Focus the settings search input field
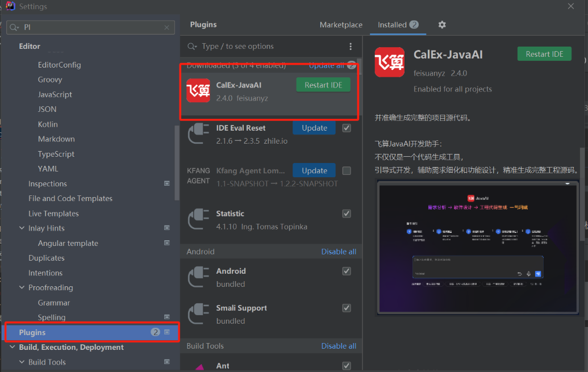Screen dimensions: 588x372 91,27
